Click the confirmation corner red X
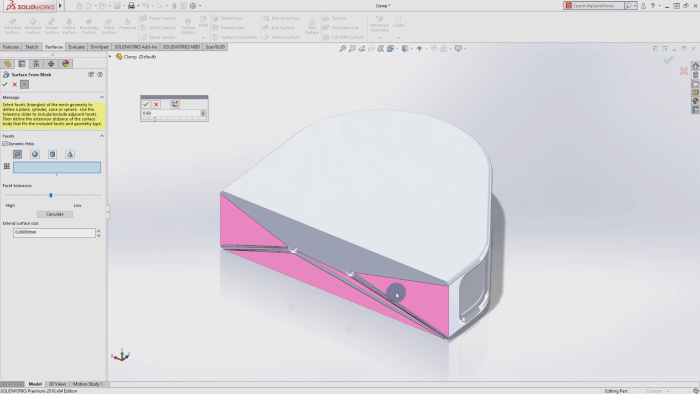 683,71
